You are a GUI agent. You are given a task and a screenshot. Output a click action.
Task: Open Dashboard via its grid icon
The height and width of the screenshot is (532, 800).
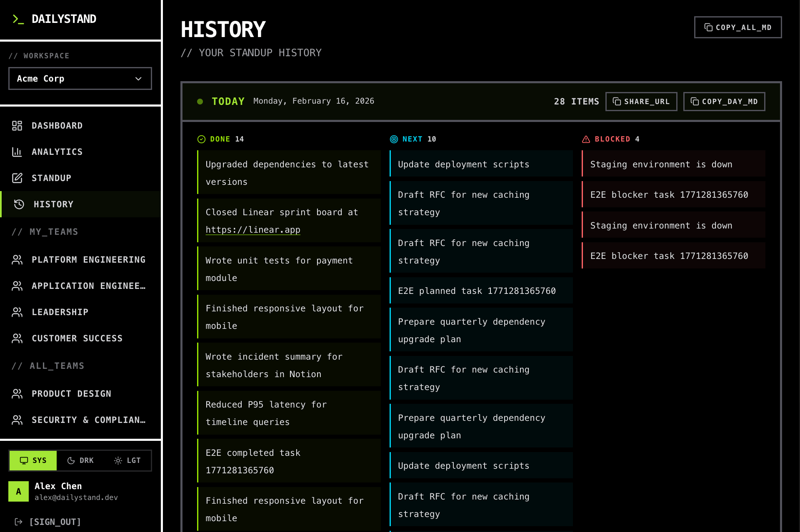click(x=17, y=126)
